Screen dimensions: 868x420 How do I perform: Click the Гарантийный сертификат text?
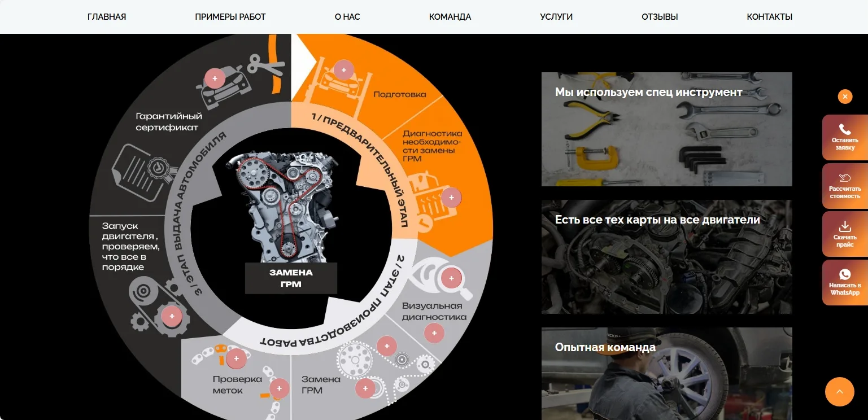coord(168,122)
